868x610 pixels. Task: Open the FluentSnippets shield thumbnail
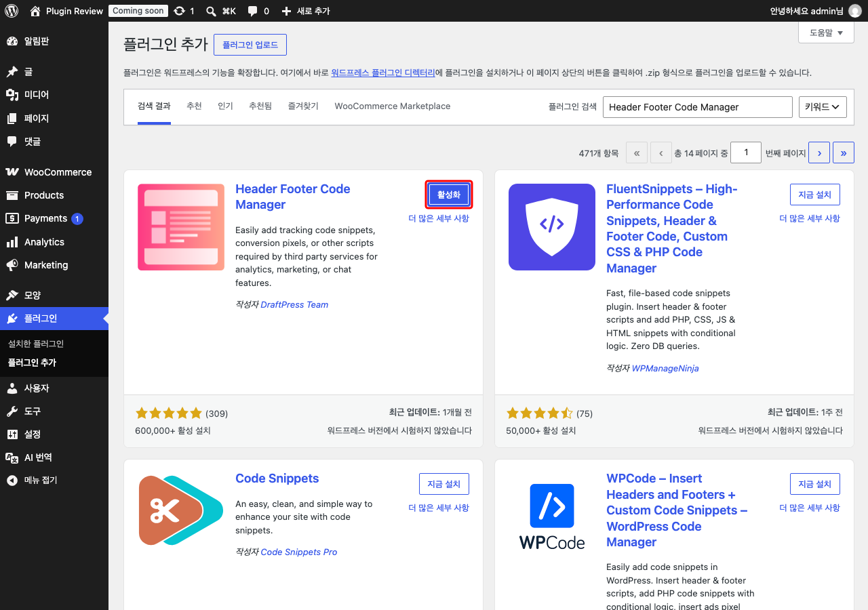pyautogui.click(x=552, y=227)
